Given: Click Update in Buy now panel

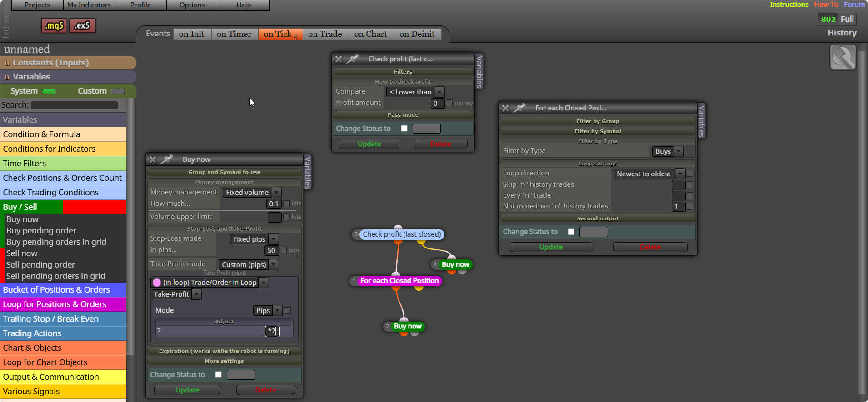Looking at the screenshot, I should (x=187, y=390).
